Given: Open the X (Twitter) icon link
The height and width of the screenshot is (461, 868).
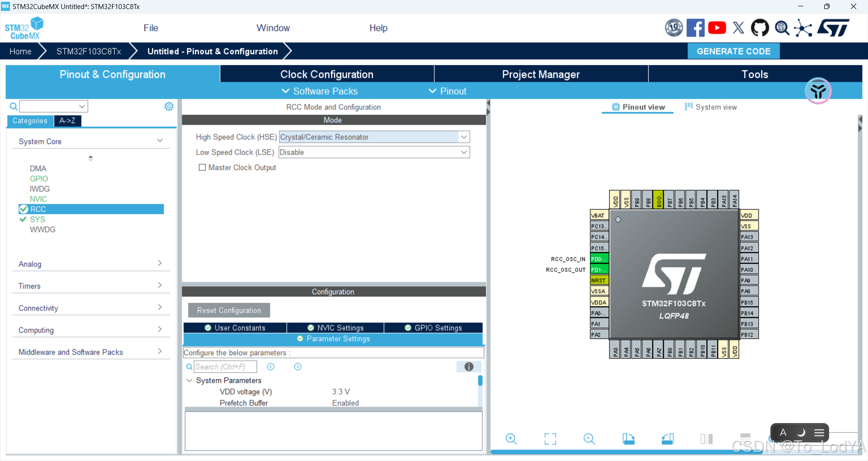Looking at the screenshot, I should click(x=739, y=28).
